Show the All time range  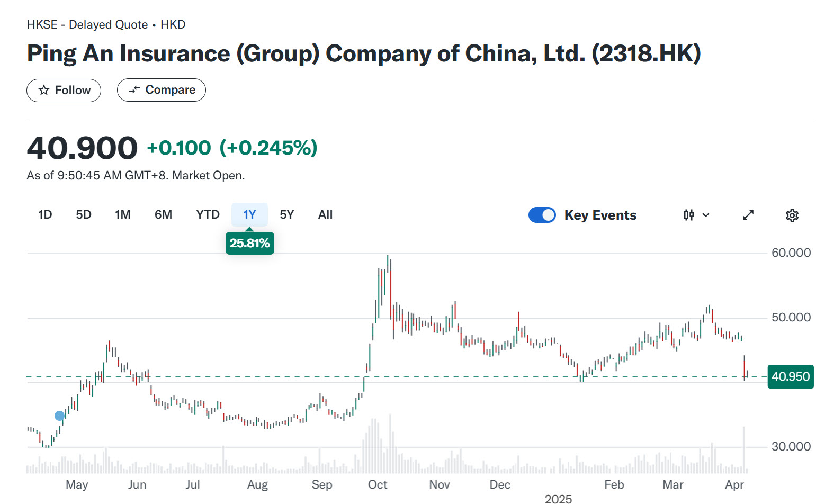[326, 214]
